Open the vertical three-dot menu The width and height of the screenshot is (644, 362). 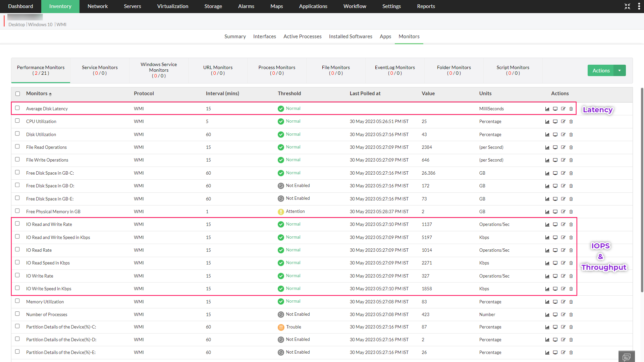click(x=639, y=6)
